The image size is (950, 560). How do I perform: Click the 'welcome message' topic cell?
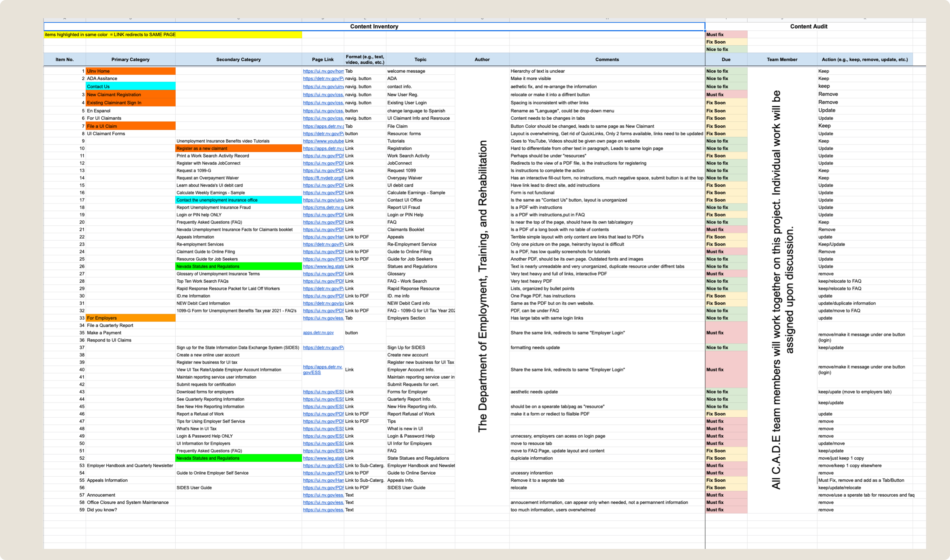420,71
